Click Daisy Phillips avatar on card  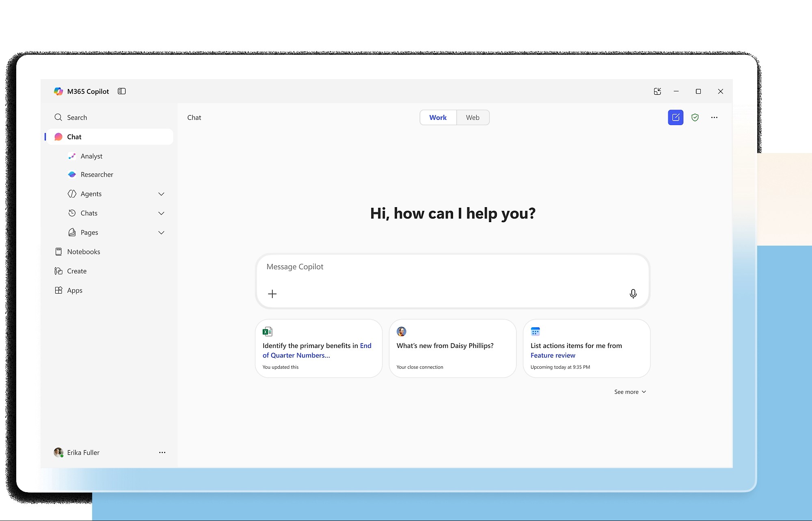click(402, 332)
